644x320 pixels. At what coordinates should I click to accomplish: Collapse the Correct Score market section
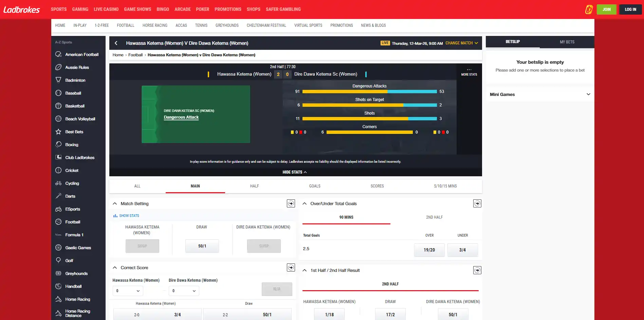[x=115, y=268]
